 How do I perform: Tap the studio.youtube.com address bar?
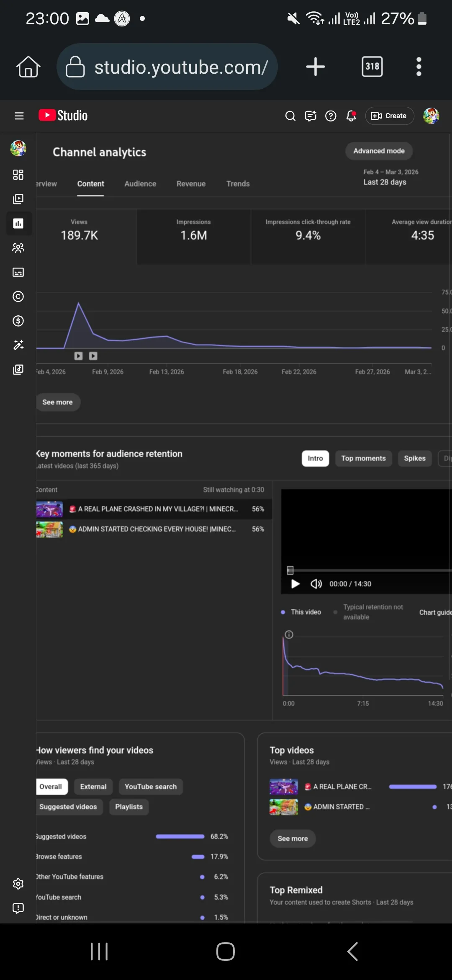167,67
